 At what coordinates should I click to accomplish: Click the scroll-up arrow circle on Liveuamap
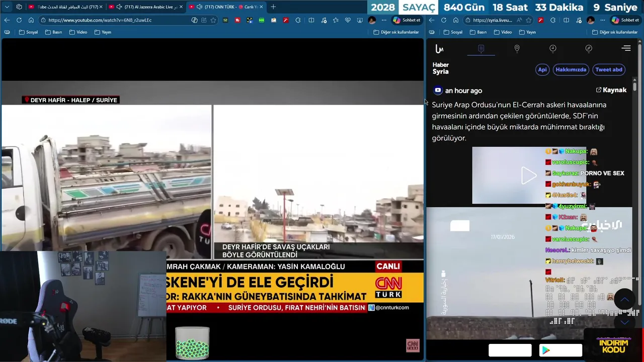pos(624,300)
